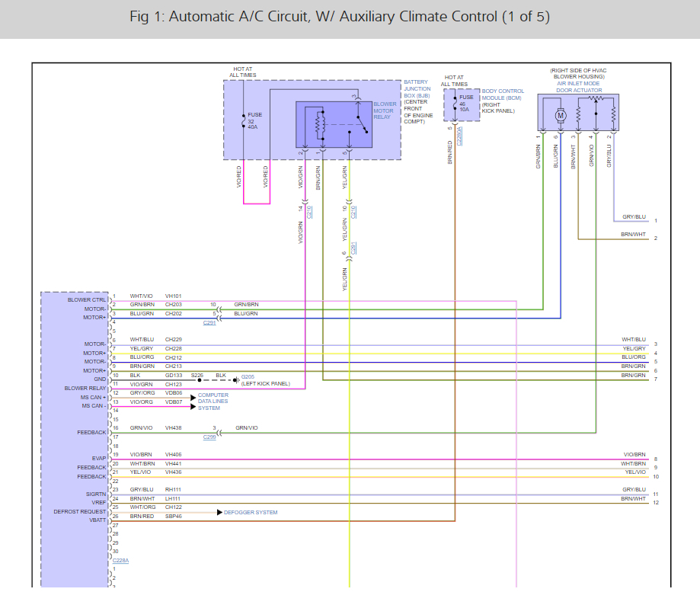Viewport: 700px width, 608px height.
Task: Select the circuit code CH203
Action: point(173,305)
